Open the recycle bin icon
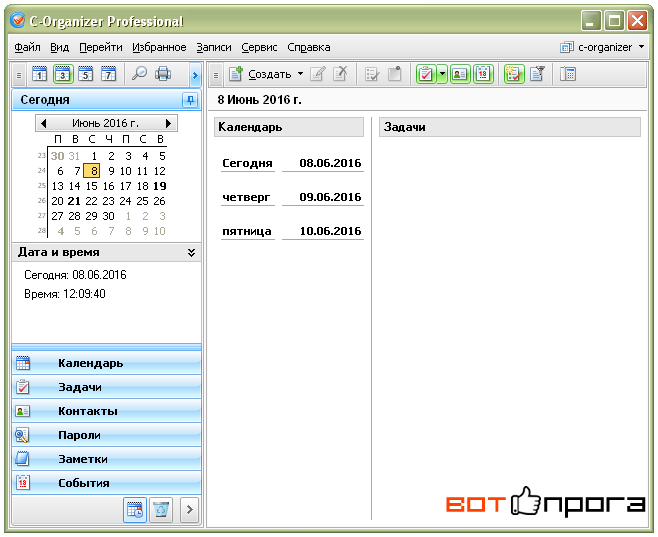This screenshot has height=537, width=658. [161, 510]
